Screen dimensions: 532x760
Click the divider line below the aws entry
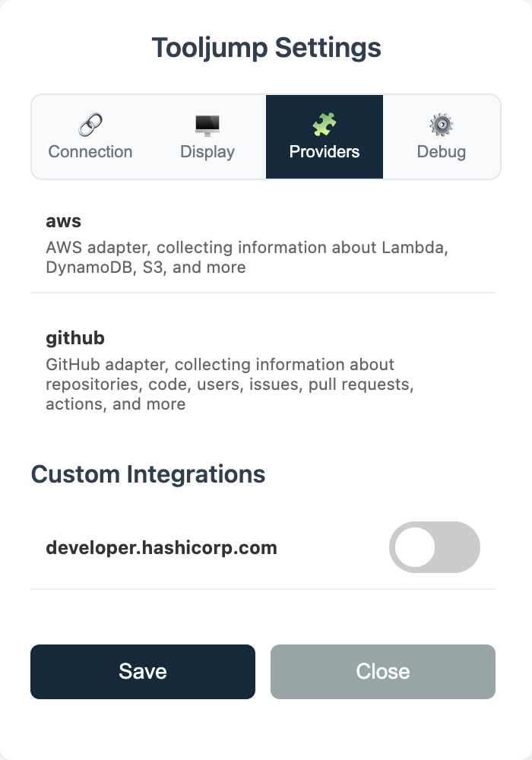[x=263, y=293]
